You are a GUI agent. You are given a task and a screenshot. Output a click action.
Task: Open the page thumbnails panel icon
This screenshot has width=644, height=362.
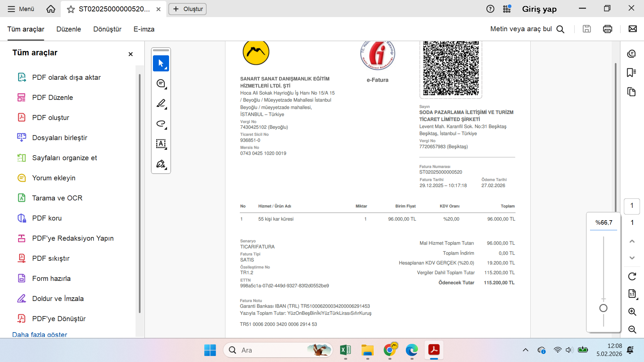point(632,92)
